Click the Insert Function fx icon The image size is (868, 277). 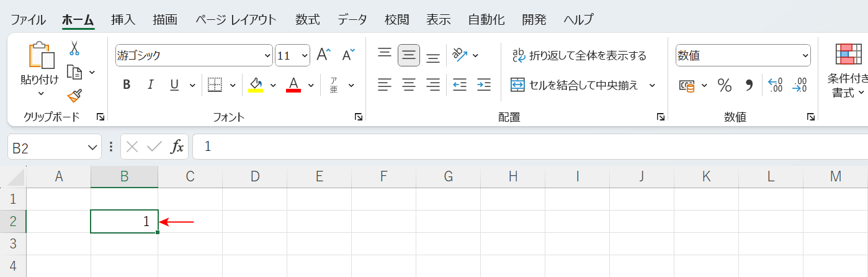tap(177, 147)
